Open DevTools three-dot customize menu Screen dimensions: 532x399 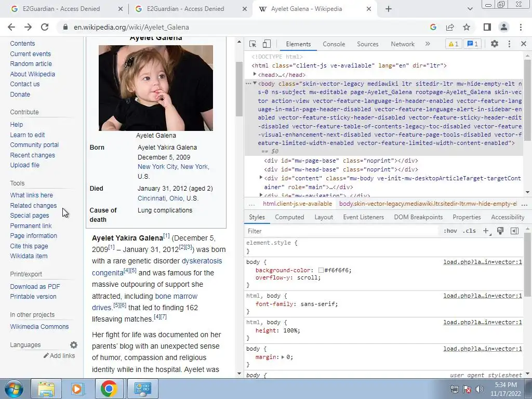[x=509, y=44]
